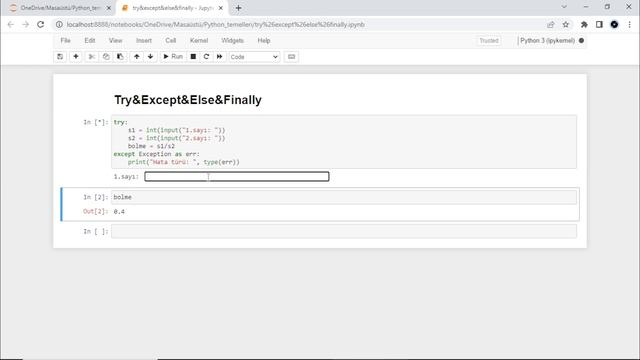
Task: Click the Trusted notebook indicator
Action: point(489,41)
